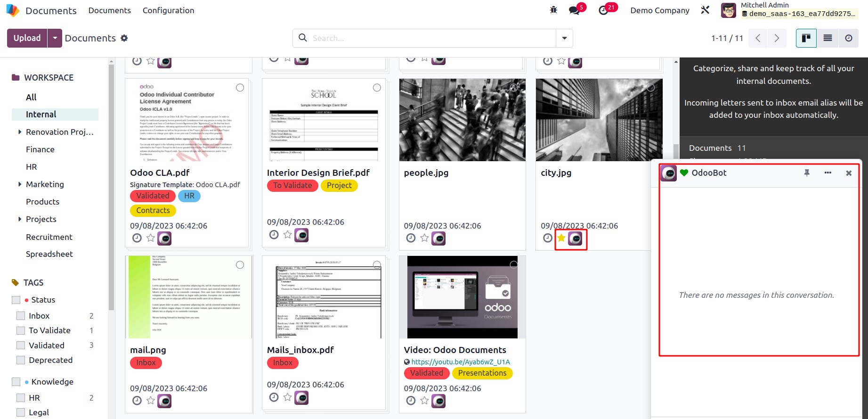Open search filter options dropdown
The width and height of the screenshot is (868, 419).
click(564, 38)
